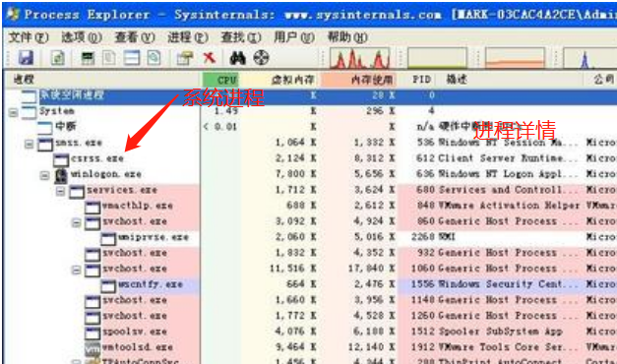The width and height of the screenshot is (617, 364).
Task: Open the System Information toolbar icon
Action: click(88, 58)
